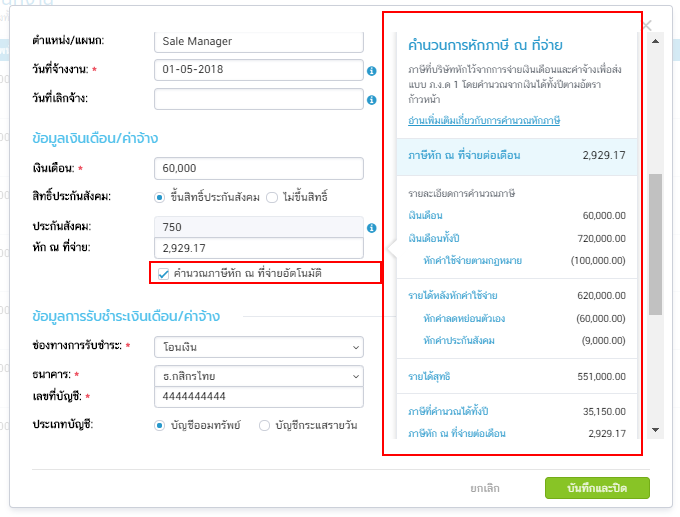Click the 551,000.00 net income value
Viewport: 680px width, 517px height.
pyautogui.click(x=602, y=376)
